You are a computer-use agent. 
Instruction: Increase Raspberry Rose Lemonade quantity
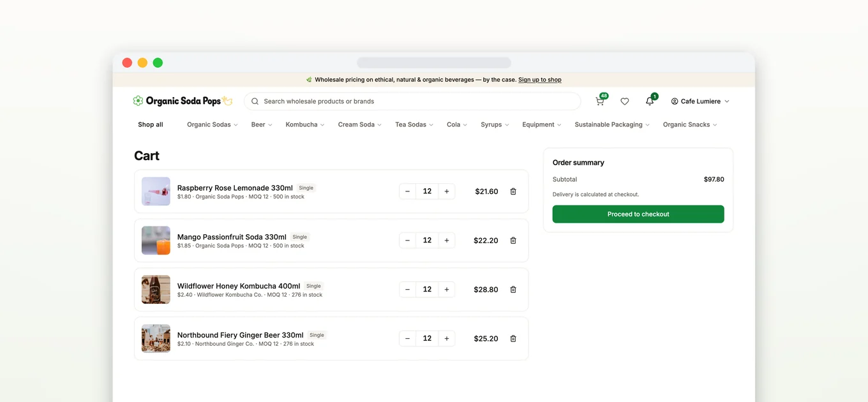tap(447, 191)
